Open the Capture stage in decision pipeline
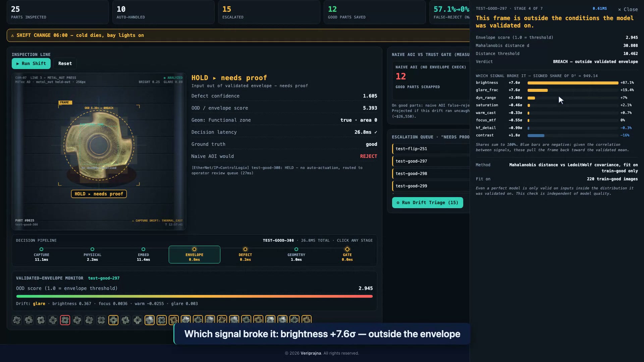Screen dimensions: 644x362 (x=42, y=254)
